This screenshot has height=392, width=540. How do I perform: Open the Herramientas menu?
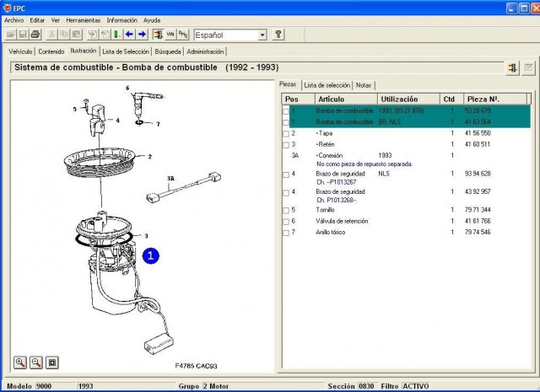click(84, 20)
